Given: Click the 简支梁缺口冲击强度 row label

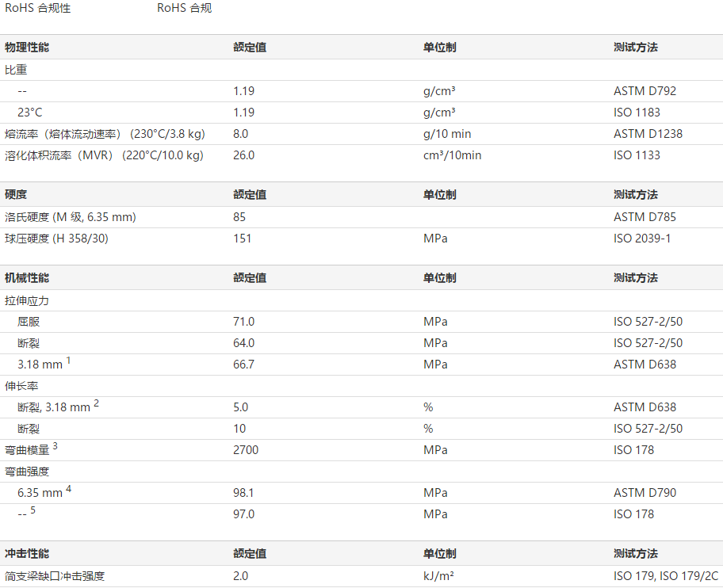Looking at the screenshot, I should pyautogui.click(x=55, y=576).
